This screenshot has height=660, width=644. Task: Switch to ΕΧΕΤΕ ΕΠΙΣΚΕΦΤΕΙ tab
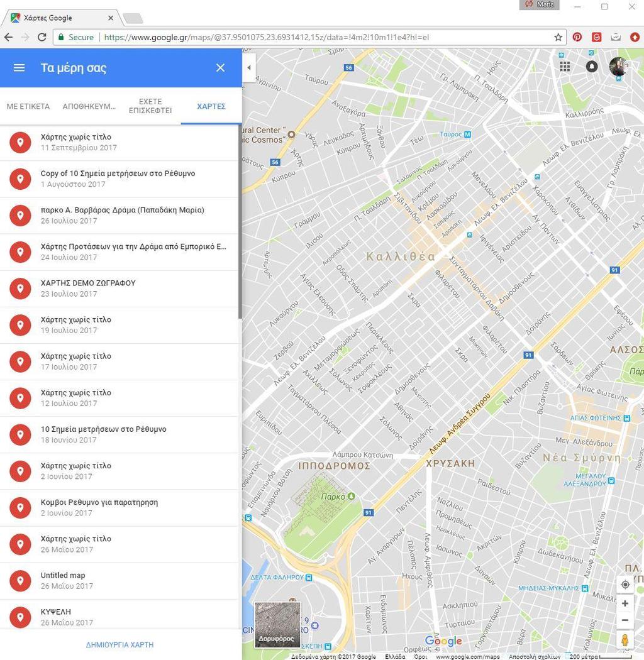click(150, 106)
